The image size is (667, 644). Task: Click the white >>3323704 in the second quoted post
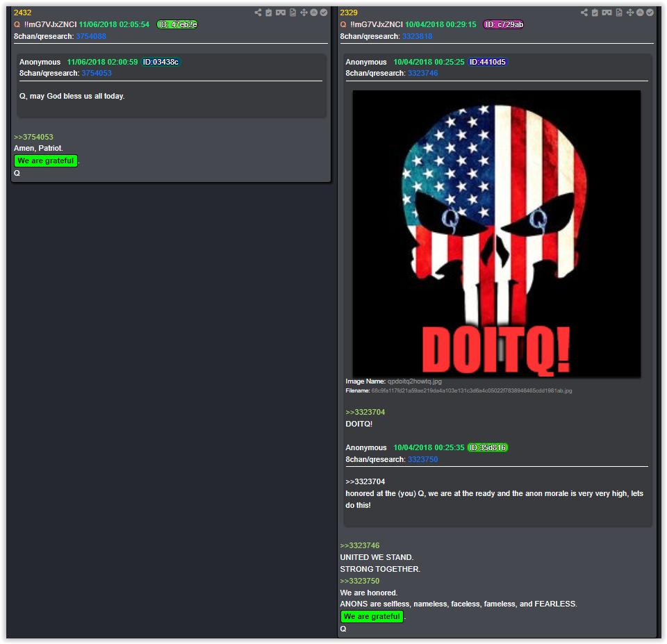click(x=365, y=481)
